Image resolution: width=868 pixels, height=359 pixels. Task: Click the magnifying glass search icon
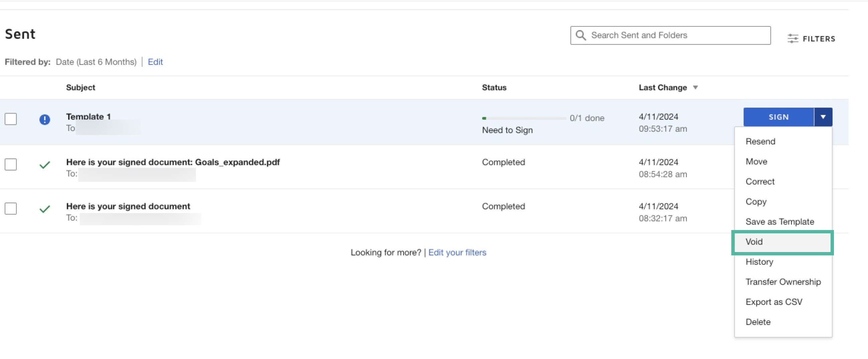580,35
